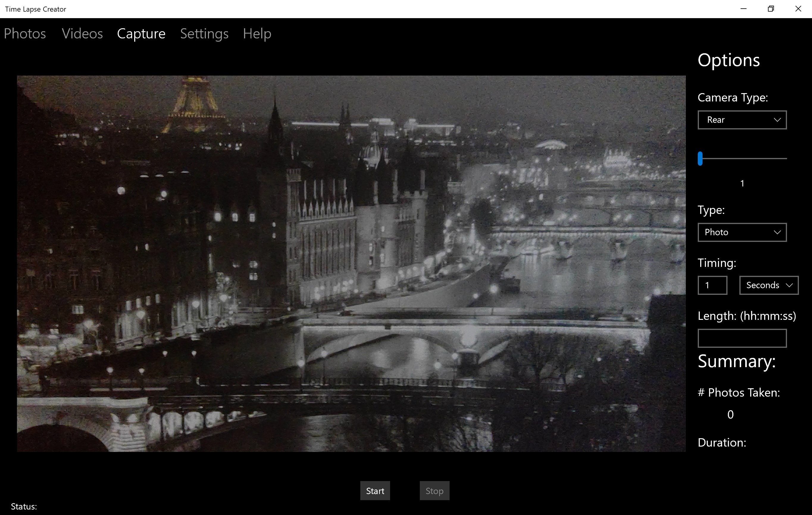Click the chevron on the Photo combo box
Image resolution: width=812 pixels, height=515 pixels.
777,232
